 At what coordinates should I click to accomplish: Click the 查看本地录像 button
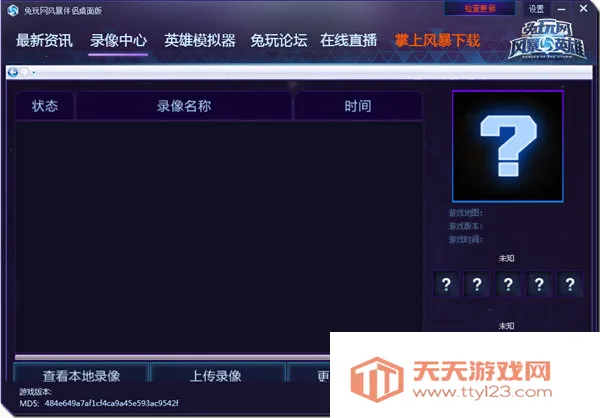click(81, 374)
